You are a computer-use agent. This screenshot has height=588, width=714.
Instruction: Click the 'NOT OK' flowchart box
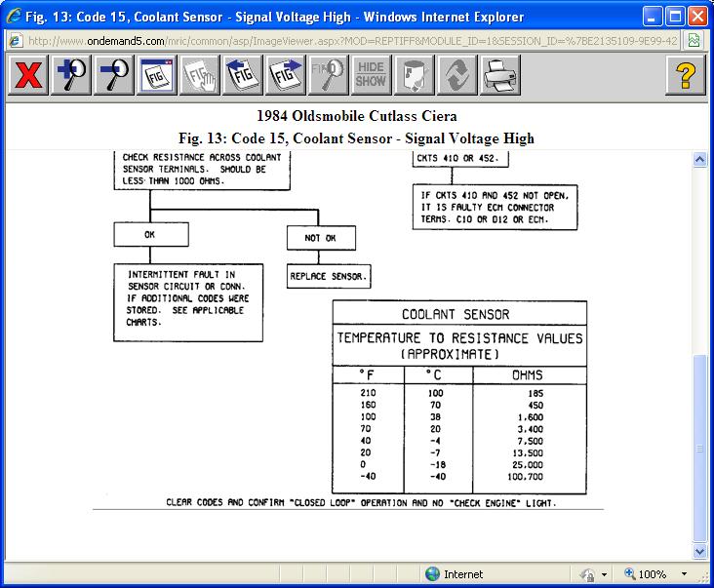321,238
